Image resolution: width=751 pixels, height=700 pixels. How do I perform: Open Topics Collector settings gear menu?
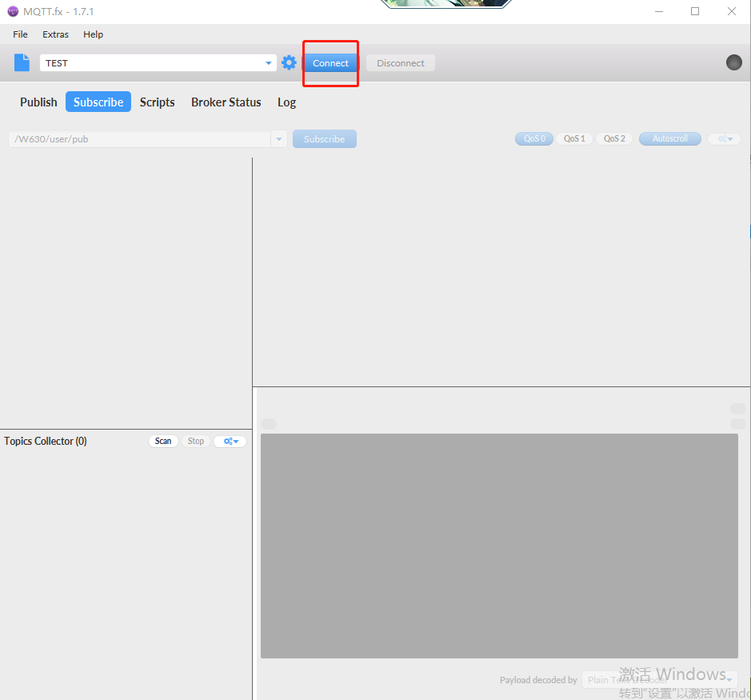click(x=230, y=442)
